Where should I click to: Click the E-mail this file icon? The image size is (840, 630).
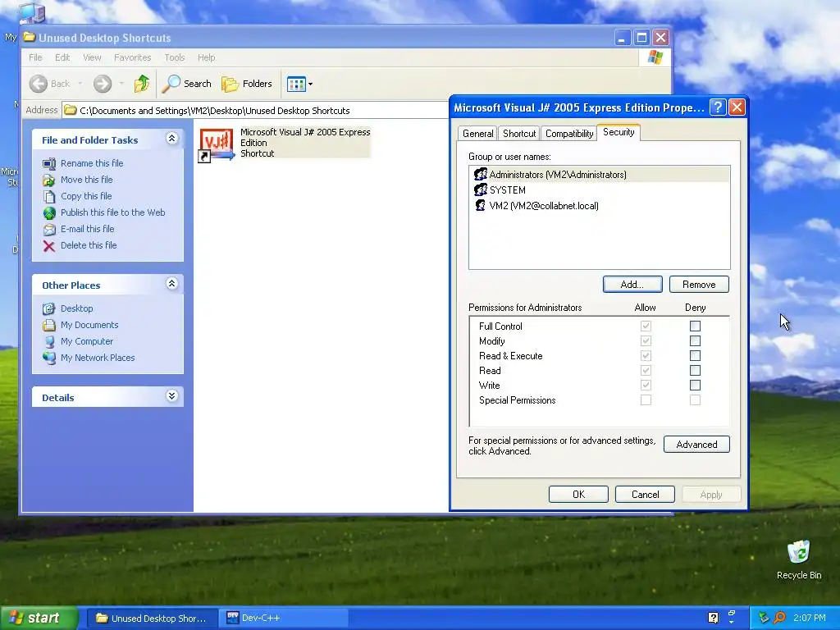click(49, 230)
